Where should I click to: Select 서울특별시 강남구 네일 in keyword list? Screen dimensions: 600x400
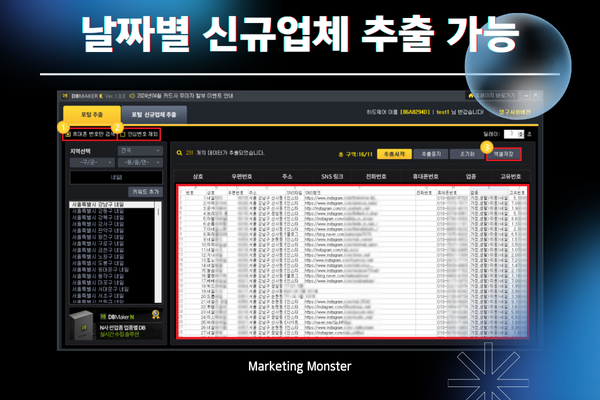click(112, 205)
